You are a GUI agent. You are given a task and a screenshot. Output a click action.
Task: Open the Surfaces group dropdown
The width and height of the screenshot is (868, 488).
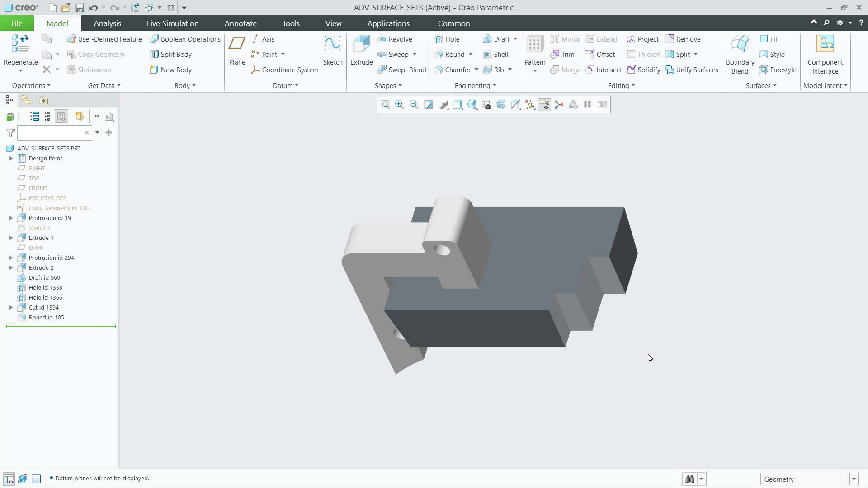[x=760, y=85]
